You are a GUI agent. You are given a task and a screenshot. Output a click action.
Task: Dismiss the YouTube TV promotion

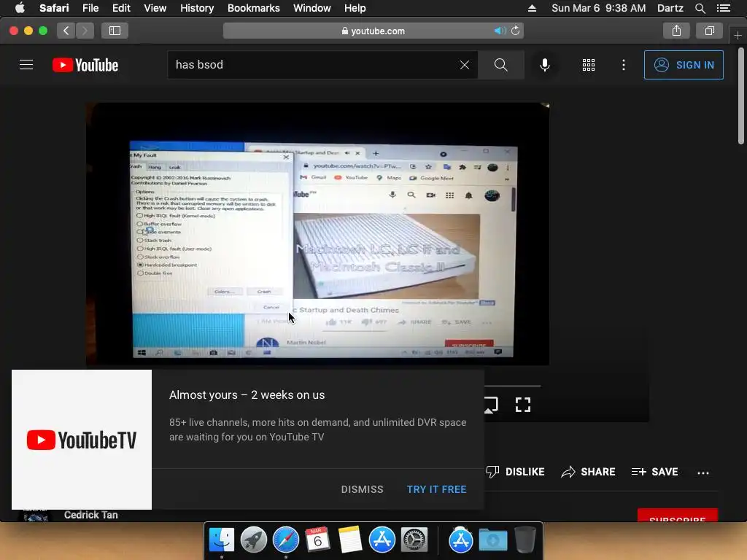point(362,489)
